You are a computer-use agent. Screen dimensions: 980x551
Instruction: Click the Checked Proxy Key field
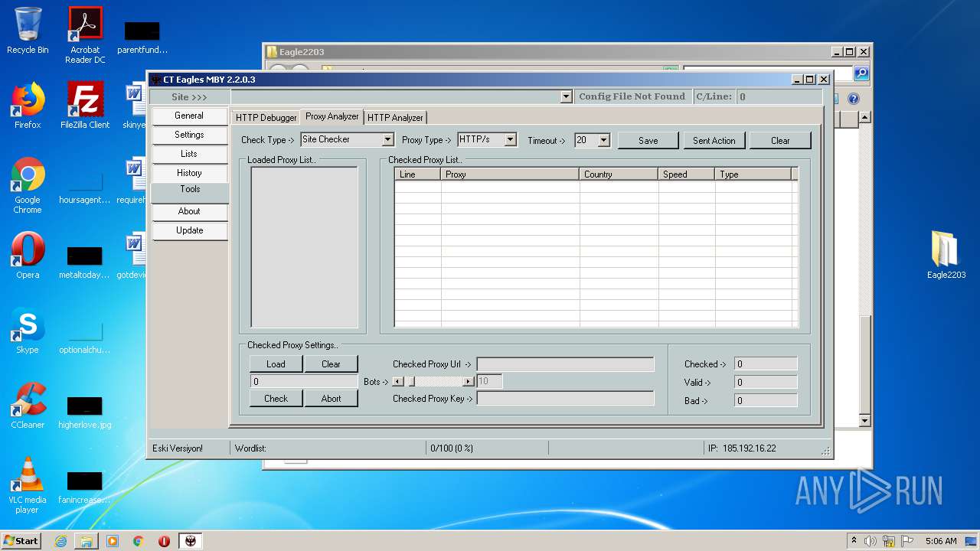coord(565,398)
